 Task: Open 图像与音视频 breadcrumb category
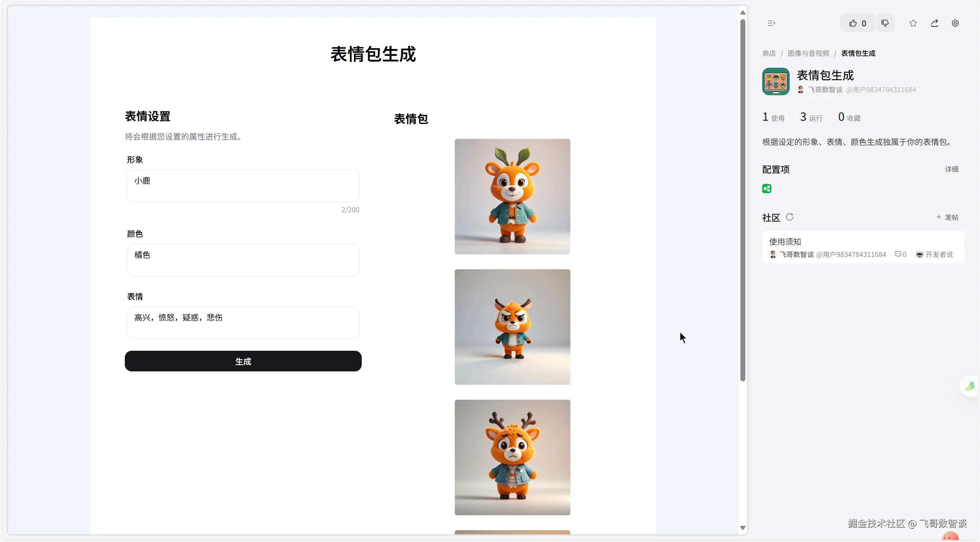point(808,53)
